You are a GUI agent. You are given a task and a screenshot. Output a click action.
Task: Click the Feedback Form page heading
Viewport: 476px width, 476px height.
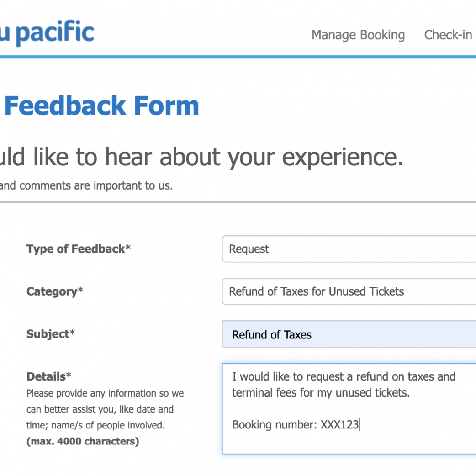(101, 106)
